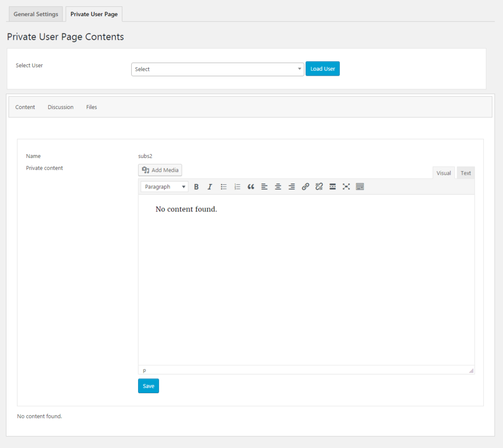
Task: Switch editor to Text mode
Action: [x=465, y=173]
